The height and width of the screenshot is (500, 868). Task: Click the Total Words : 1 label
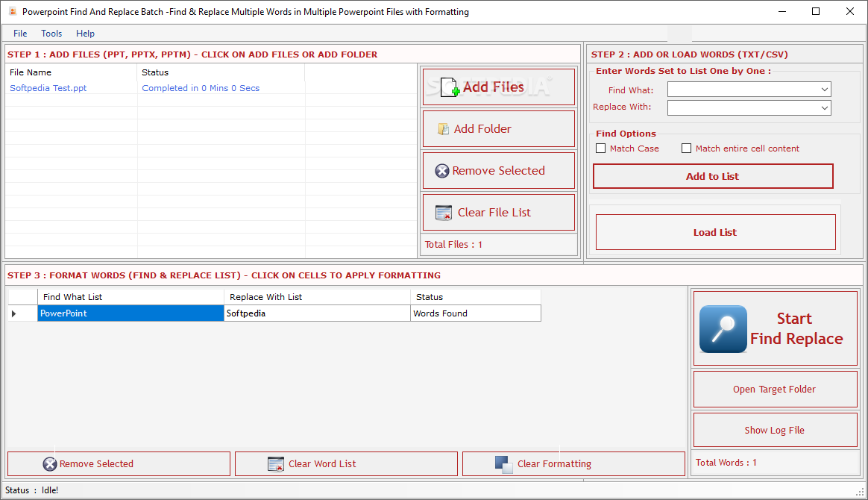click(726, 463)
